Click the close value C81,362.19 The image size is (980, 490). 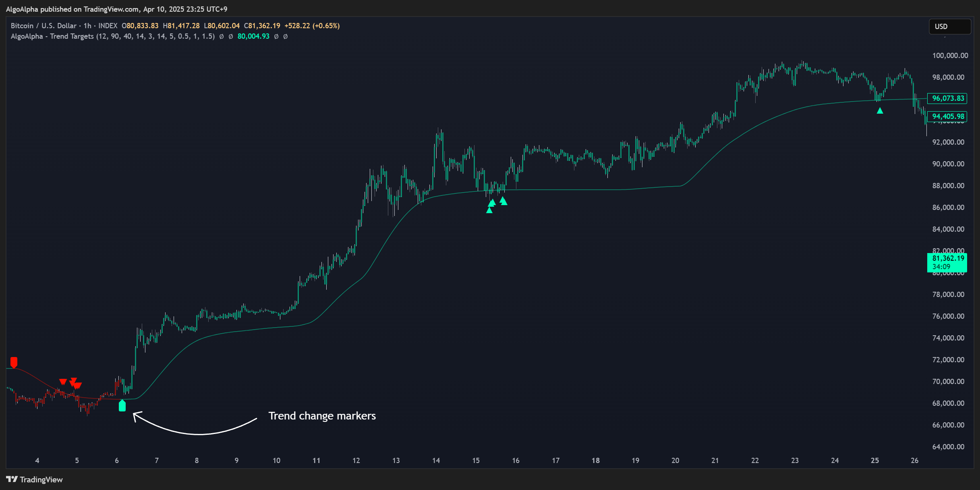pos(262,26)
